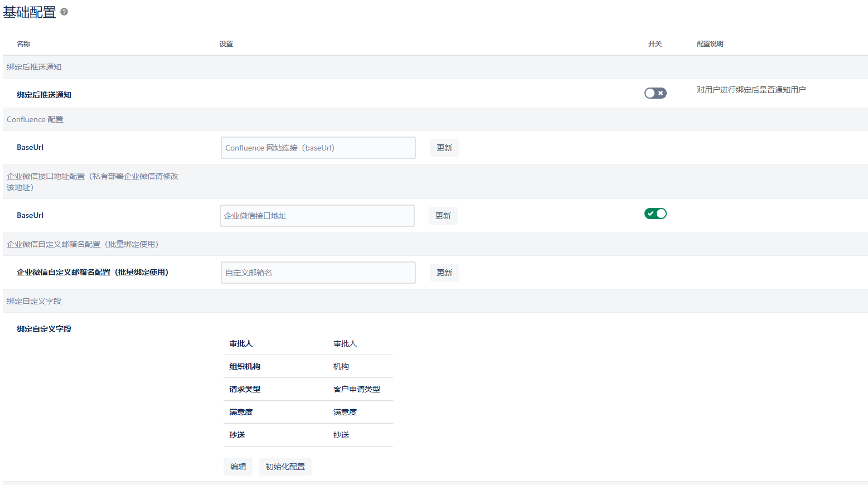Click the 客户申请类型 value in 请求类型 row

click(356, 389)
